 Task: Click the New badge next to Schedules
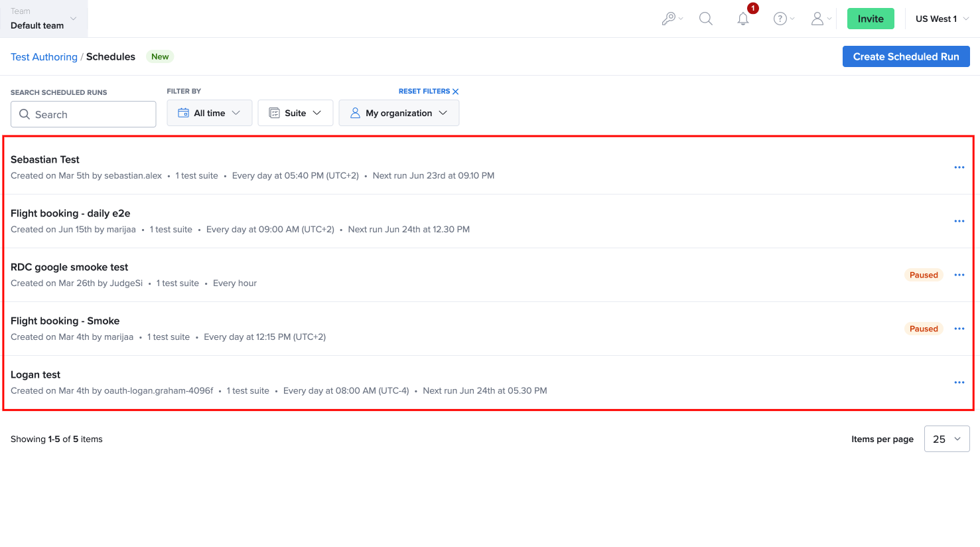pos(160,56)
